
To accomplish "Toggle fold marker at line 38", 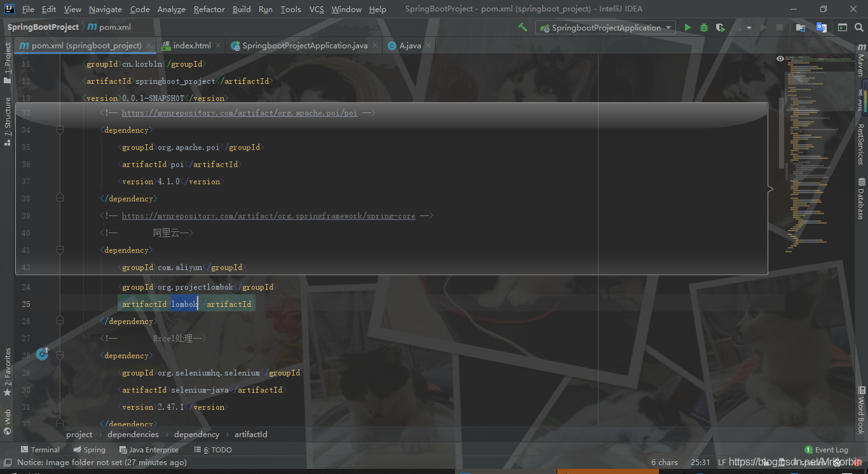I will point(60,198).
